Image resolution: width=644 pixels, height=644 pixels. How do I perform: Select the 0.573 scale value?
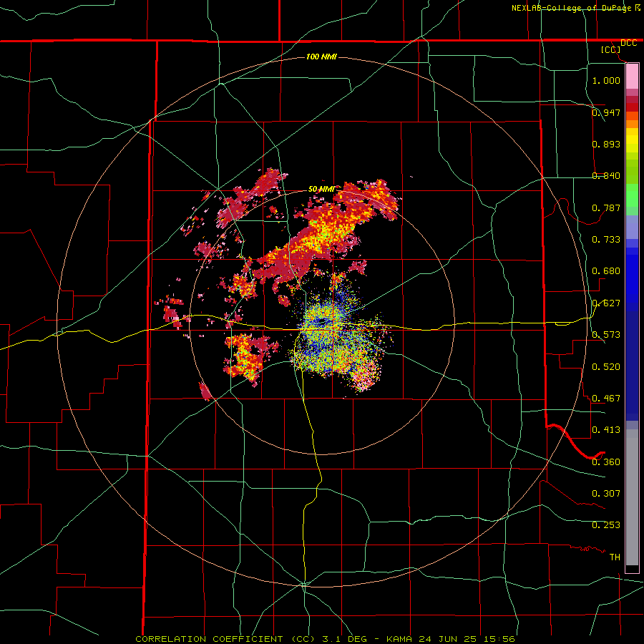click(x=606, y=335)
